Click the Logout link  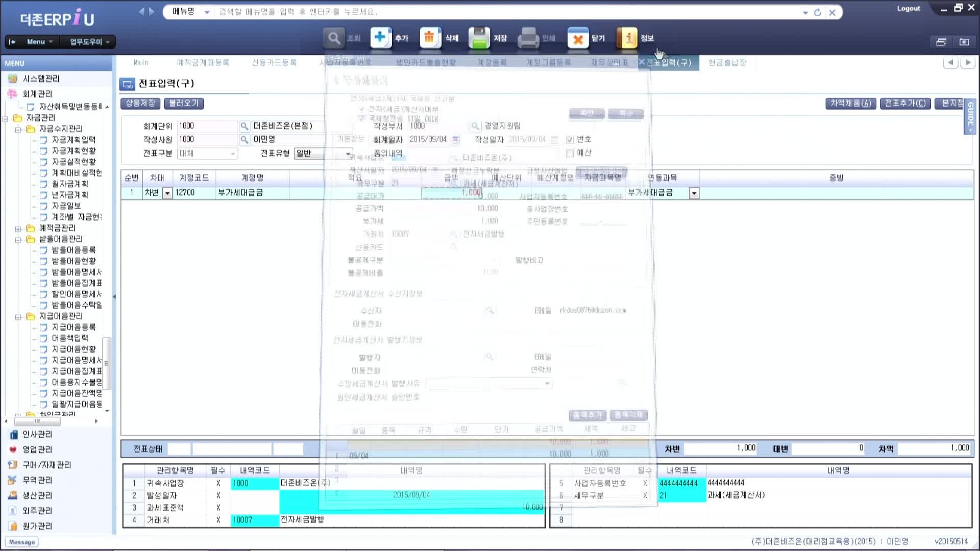[909, 9]
